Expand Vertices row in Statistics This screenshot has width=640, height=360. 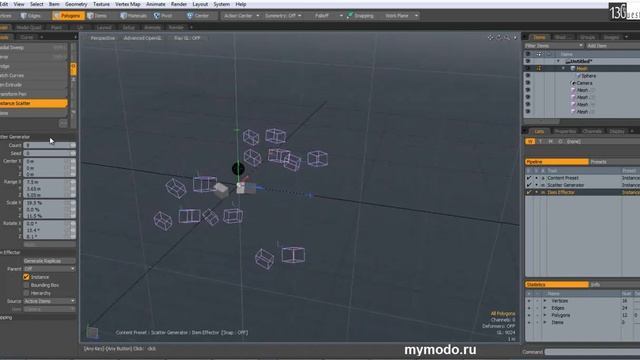click(545, 301)
